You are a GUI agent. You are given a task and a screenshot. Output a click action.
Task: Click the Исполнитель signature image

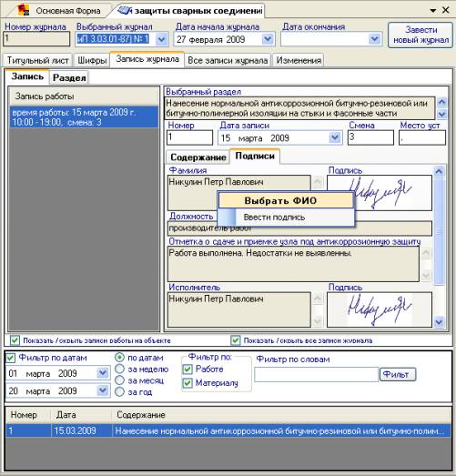point(380,309)
